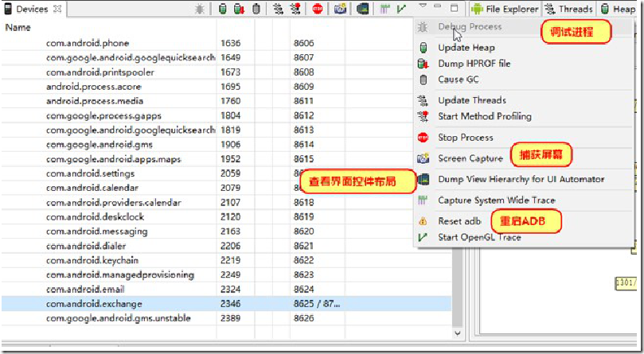Click the Cause GC toolbar icon
Viewport: 644px width, 354px height.
pos(256,9)
